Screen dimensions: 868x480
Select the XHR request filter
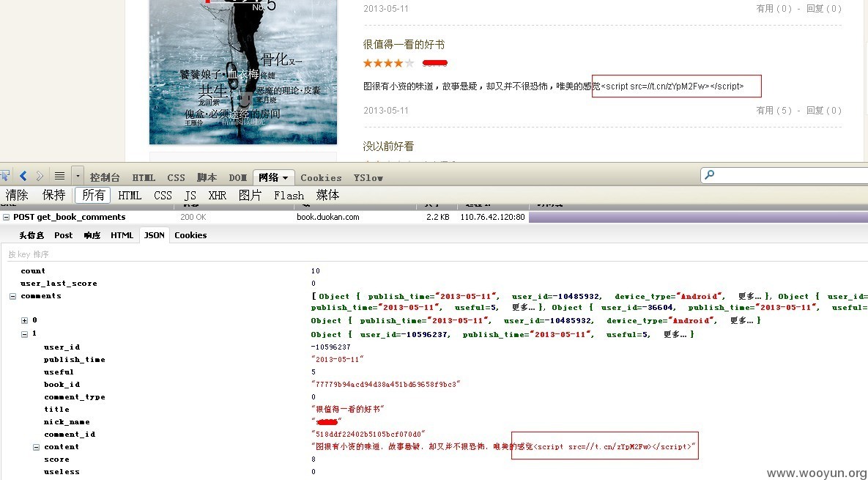point(218,196)
